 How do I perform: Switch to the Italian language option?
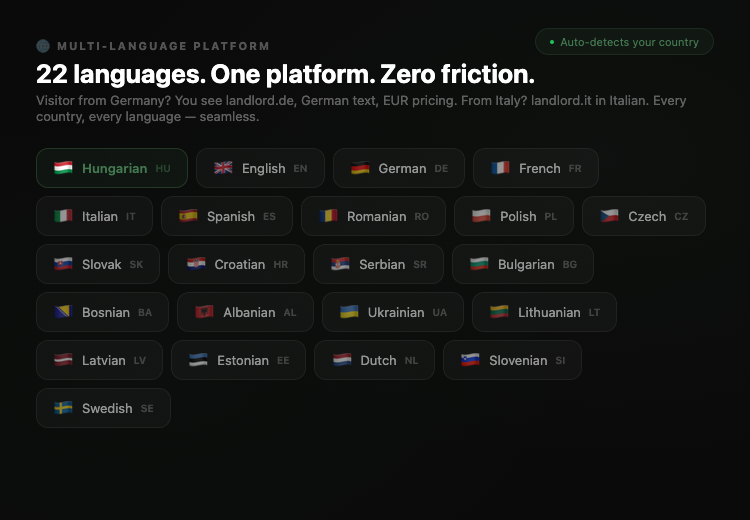[x=94, y=216]
